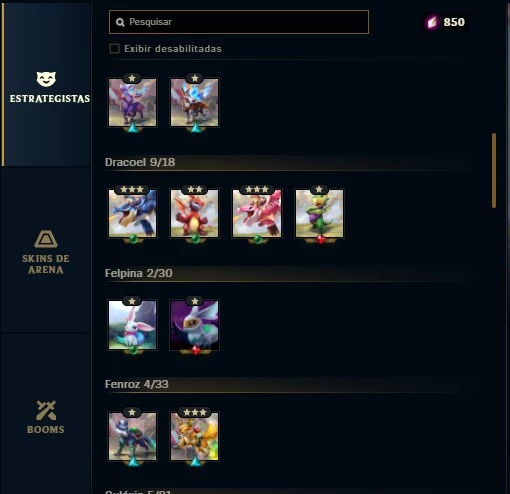Click the purple star shard currency icon
The image size is (510, 494).
(x=432, y=22)
